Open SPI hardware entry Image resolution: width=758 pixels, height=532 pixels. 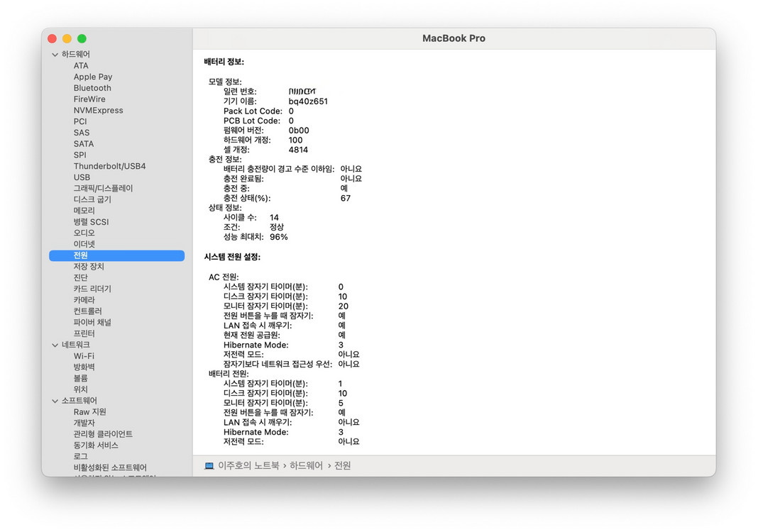pos(79,155)
